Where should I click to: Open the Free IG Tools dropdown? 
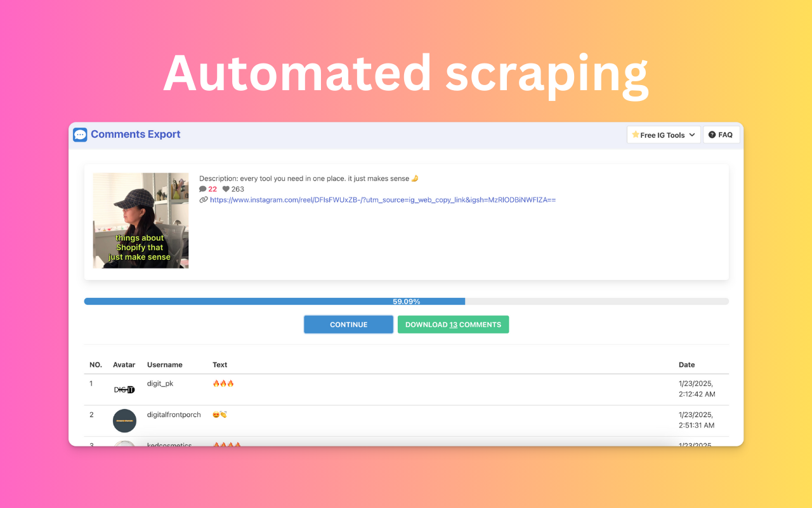click(x=663, y=135)
